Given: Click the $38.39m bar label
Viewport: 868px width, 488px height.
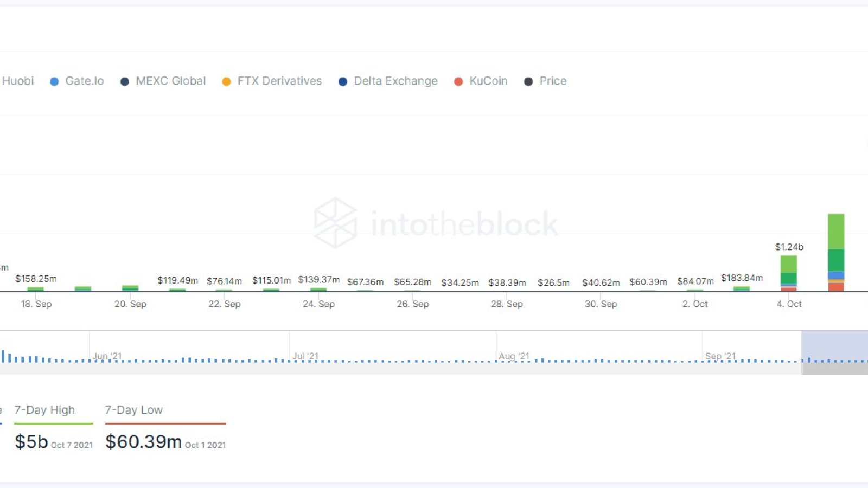Looking at the screenshot, I should click(x=507, y=282).
